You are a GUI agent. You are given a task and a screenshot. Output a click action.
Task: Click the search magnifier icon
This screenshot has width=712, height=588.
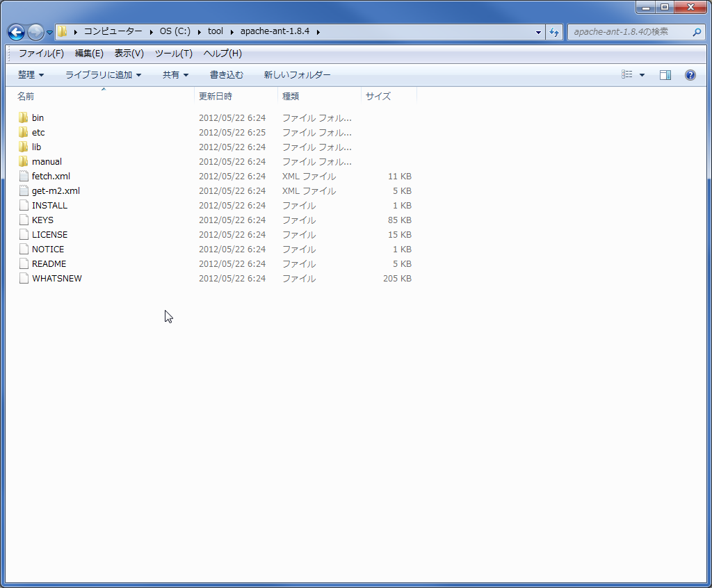pyautogui.click(x=697, y=32)
